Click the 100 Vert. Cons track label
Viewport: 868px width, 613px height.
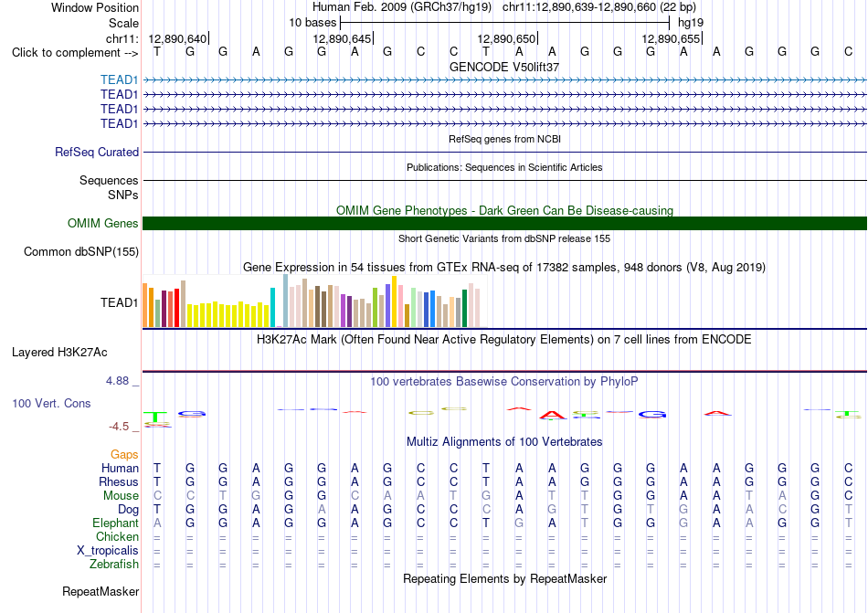pyautogui.click(x=51, y=403)
